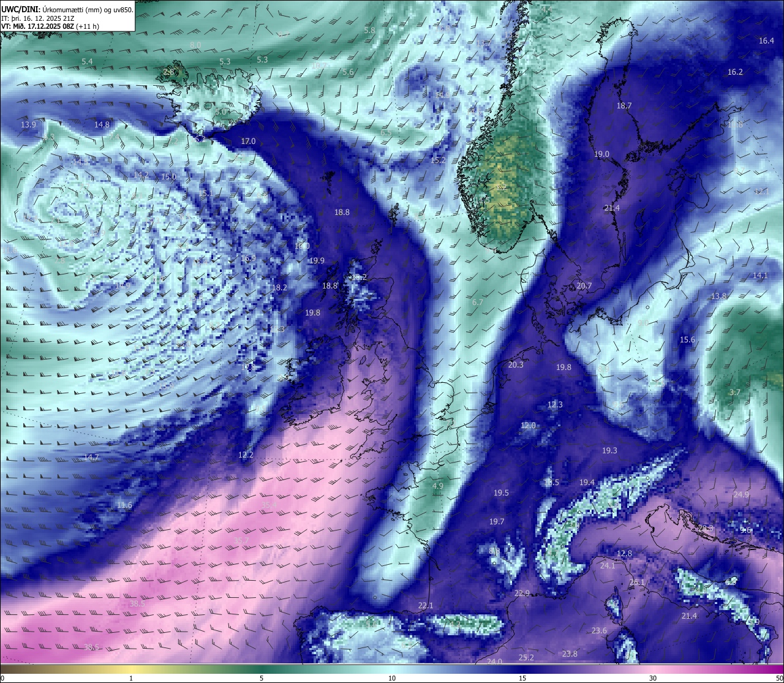The width and height of the screenshot is (784, 683).
Task: Click the 20.3 value label
Action: (x=516, y=364)
